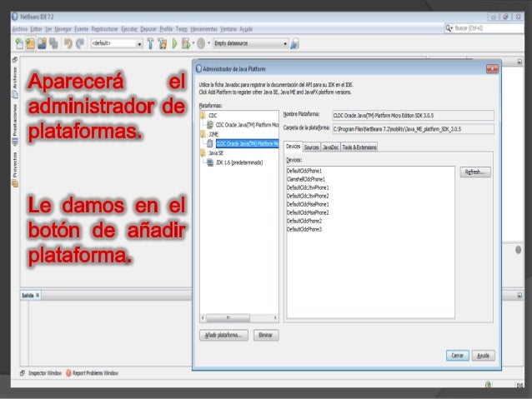Open the Profile Project dropdown arrow

208,43
